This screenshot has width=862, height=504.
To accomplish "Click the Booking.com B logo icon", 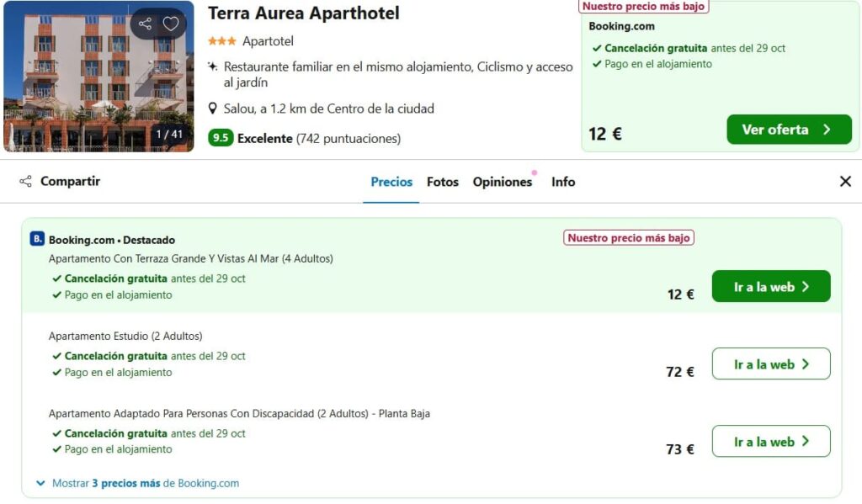I will point(37,238).
